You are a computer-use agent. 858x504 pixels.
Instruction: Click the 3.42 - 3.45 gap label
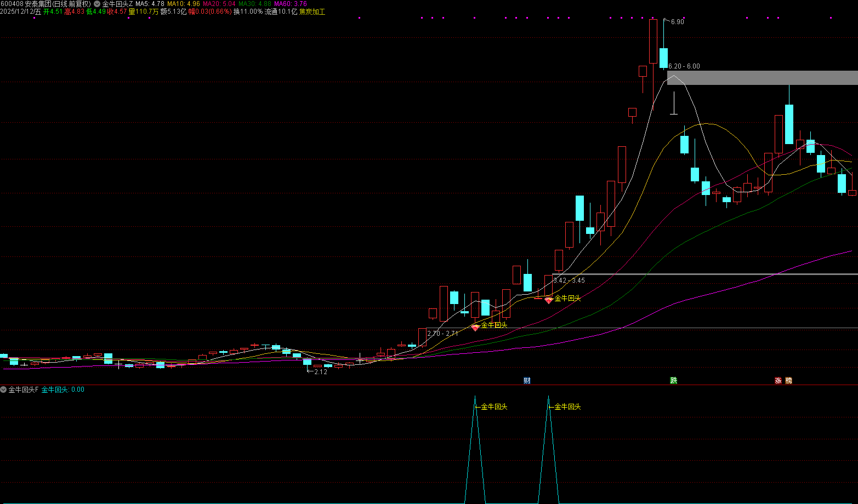tap(569, 280)
